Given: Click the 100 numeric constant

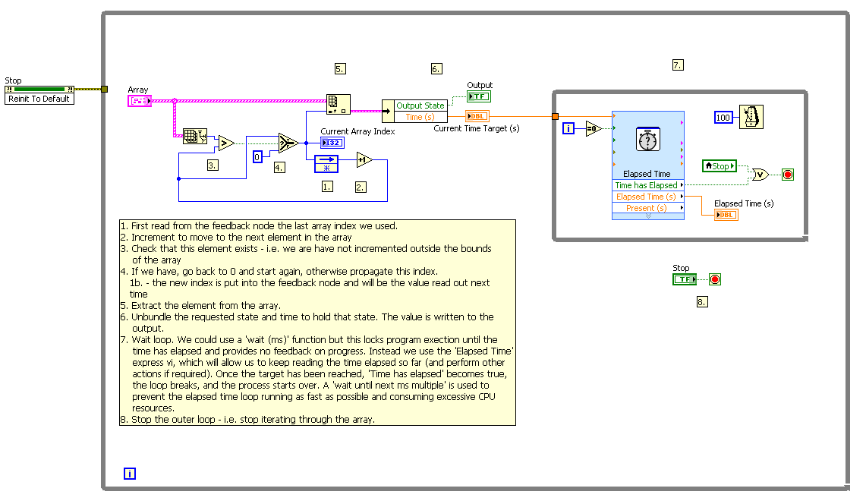Looking at the screenshot, I should coord(723,116).
